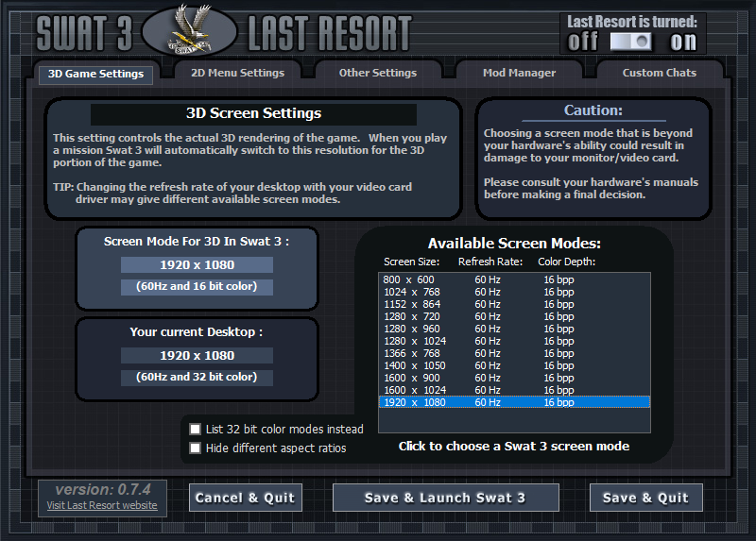Switch to the 3D Game Settings tab
Image resolution: width=756 pixels, height=541 pixels.
pyautogui.click(x=96, y=74)
